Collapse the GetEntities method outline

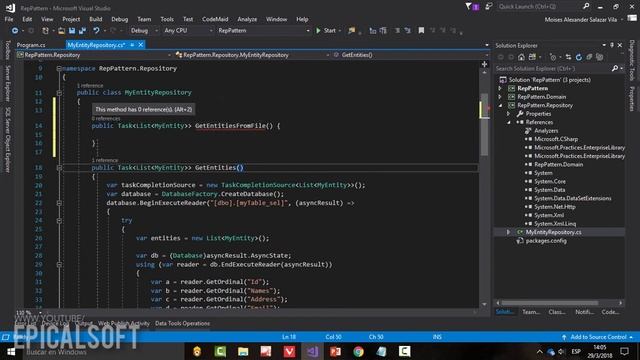[x=59, y=168]
